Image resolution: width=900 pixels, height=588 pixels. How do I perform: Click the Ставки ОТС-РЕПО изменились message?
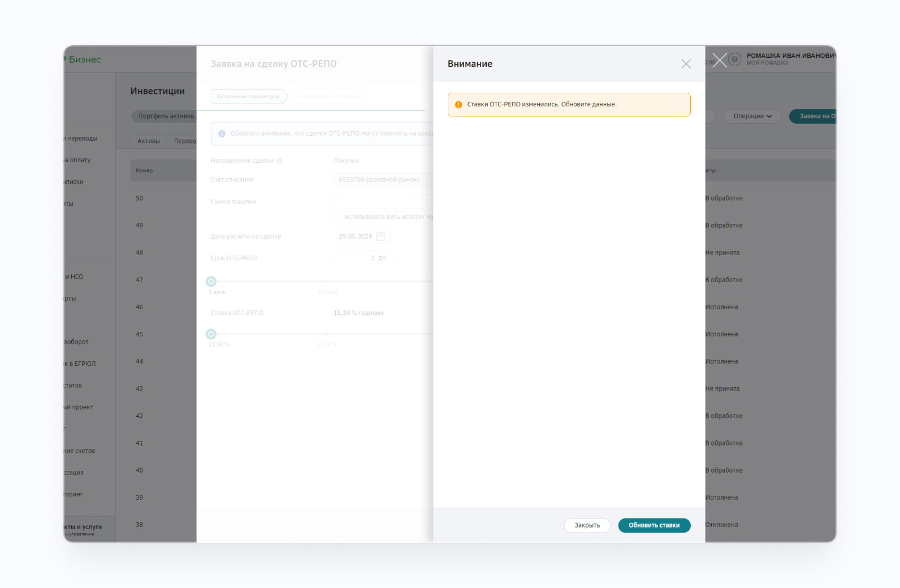click(x=542, y=105)
